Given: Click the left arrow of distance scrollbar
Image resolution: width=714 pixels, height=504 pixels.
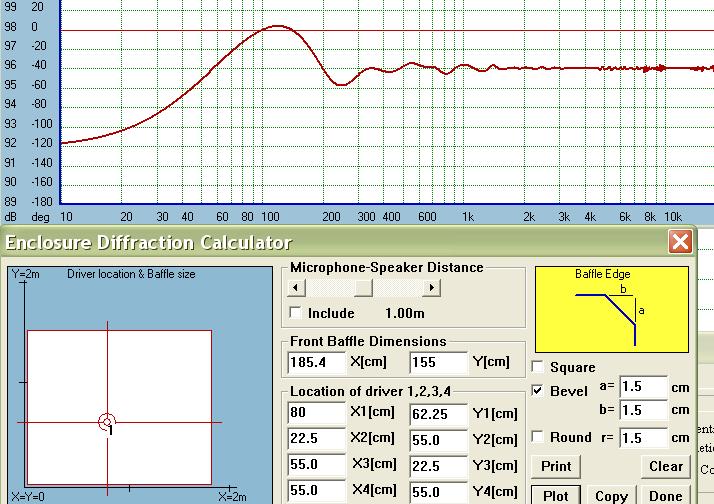Looking at the screenshot, I should pos(296,288).
